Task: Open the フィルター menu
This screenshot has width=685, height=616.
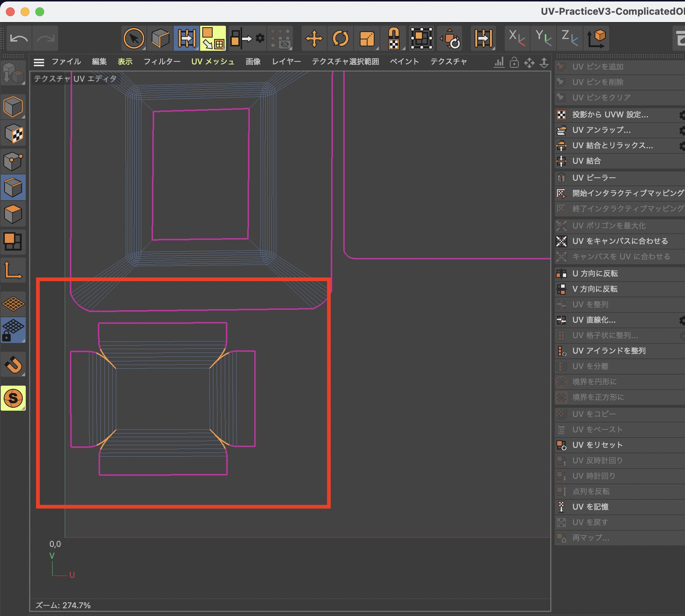Action: coord(162,62)
